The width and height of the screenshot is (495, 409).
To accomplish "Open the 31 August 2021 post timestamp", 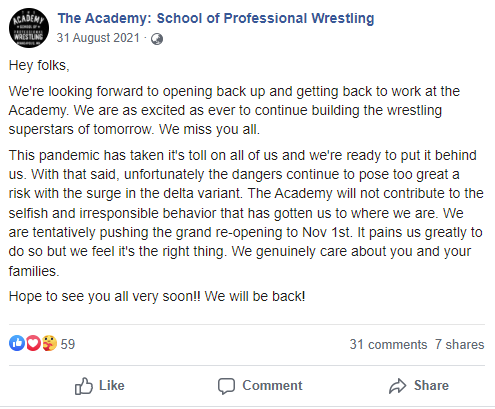I will [98, 38].
